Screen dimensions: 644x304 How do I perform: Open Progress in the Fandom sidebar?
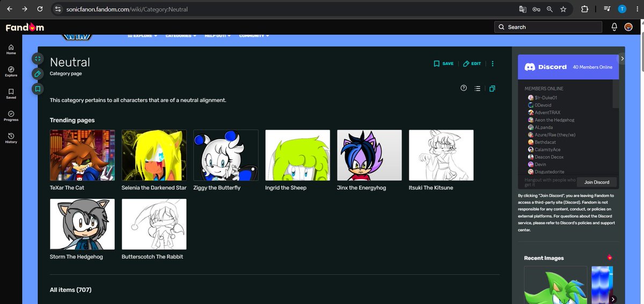(x=11, y=116)
